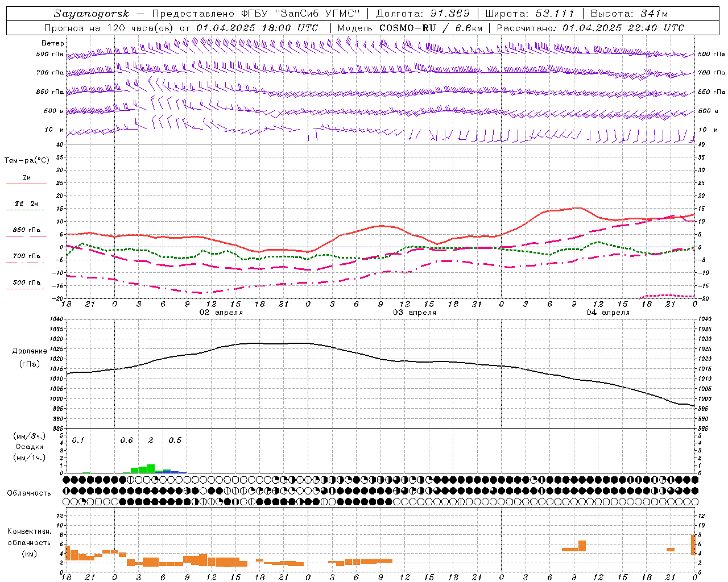Click the (гПа) pressure unit label
This screenshot has width=728, height=582.
pos(30,364)
